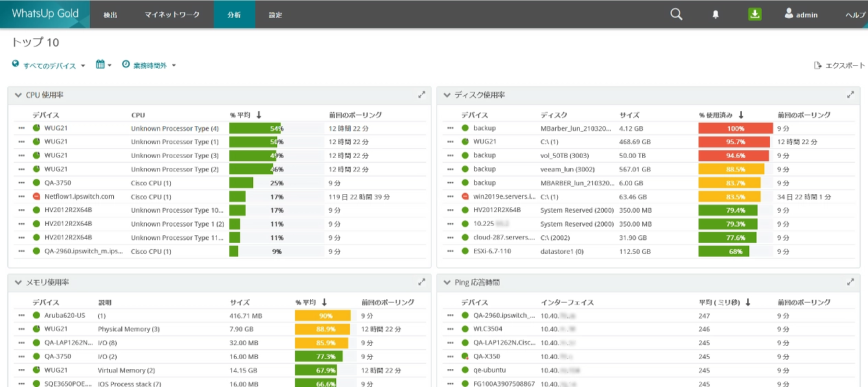Image resolution: width=868 pixels, height=387 pixels.
Task: Click the トップ 10 page title
Action: (35, 43)
